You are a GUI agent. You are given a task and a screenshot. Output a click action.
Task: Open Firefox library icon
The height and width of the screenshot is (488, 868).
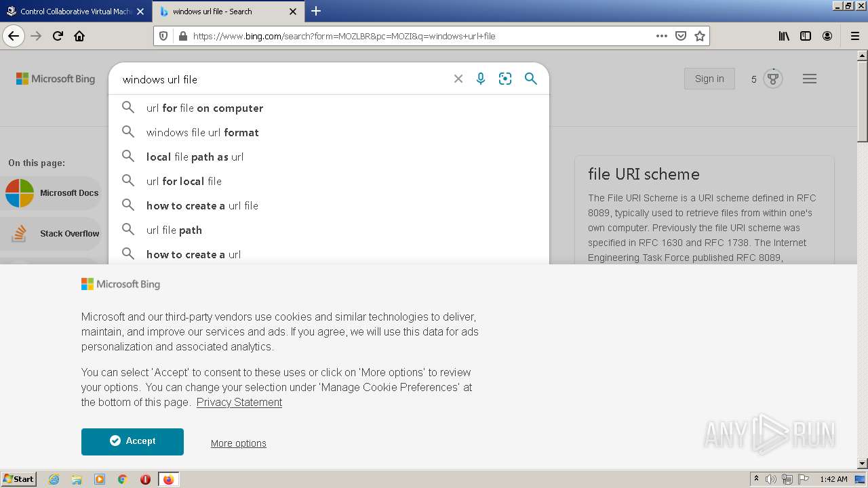click(784, 36)
